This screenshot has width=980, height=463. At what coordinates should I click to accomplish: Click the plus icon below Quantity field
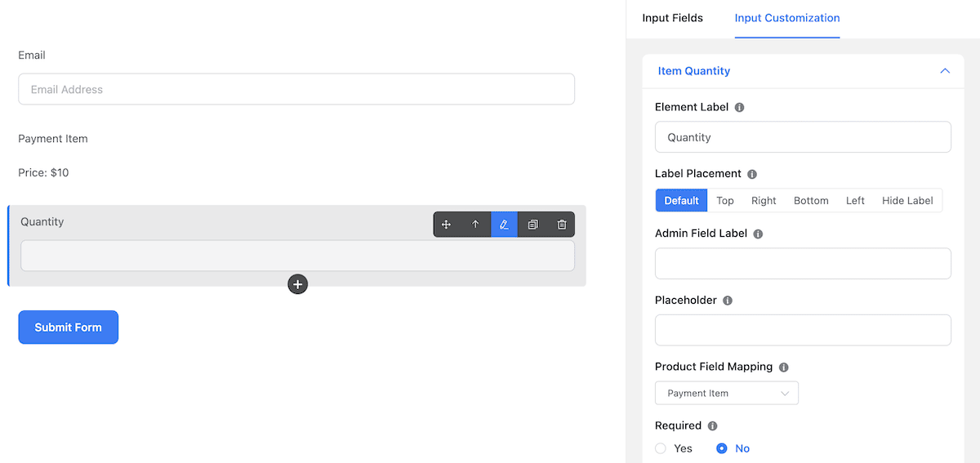[298, 284]
